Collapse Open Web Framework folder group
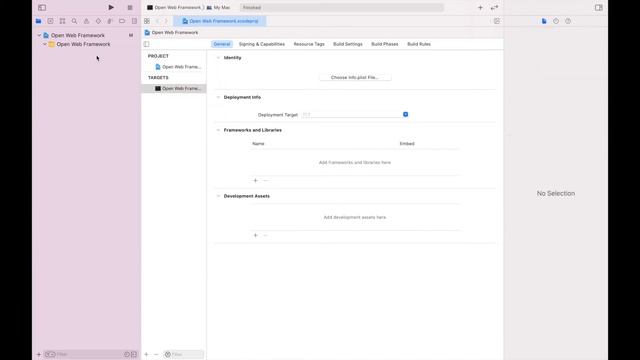 (x=45, y=44)
